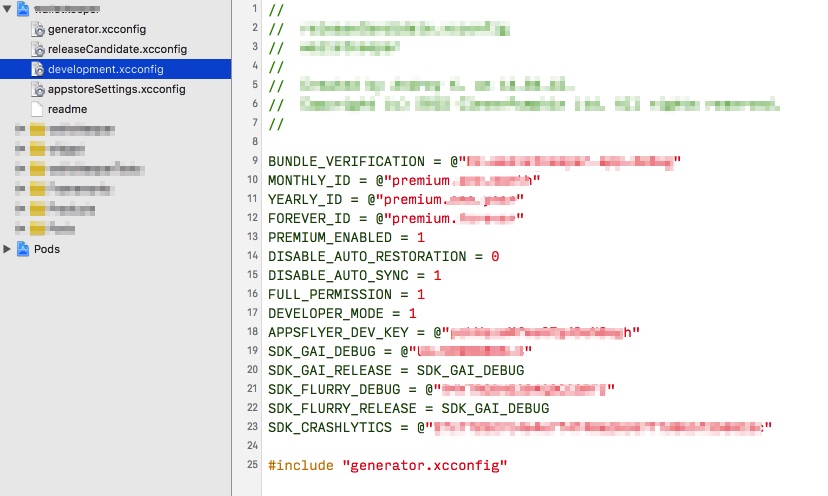Click the MONTHLY_ID setting name
The width and height of the screenshot is (828, 496).
click(309, 181)
